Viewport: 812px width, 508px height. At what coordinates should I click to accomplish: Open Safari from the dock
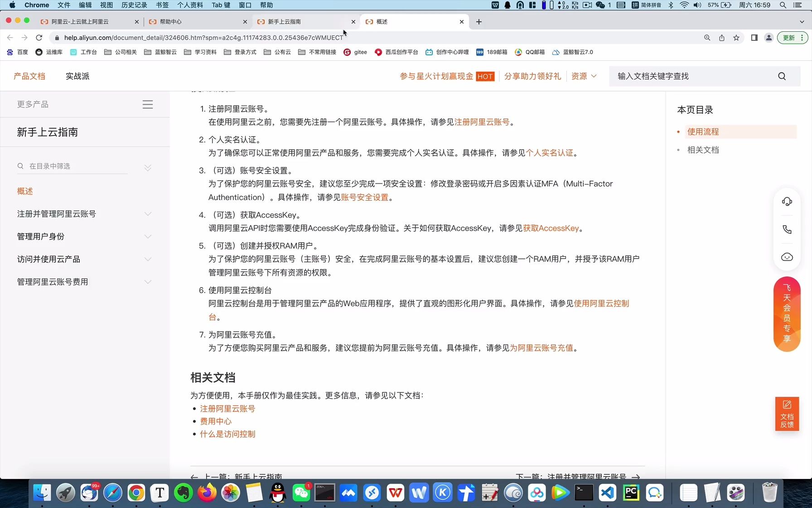click(x=113, y=493)
